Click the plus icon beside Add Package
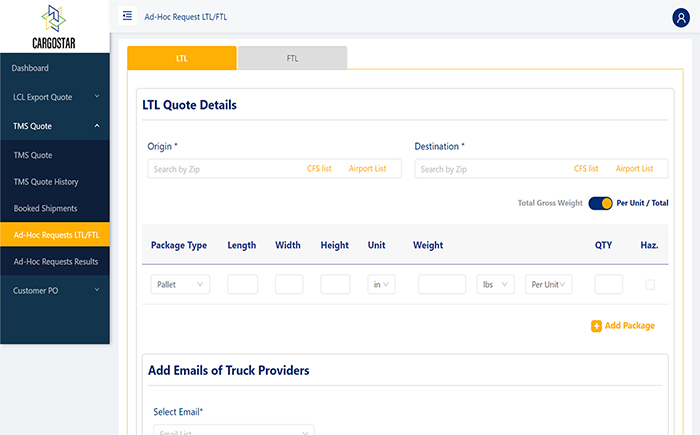 click(x=596, y=326)
